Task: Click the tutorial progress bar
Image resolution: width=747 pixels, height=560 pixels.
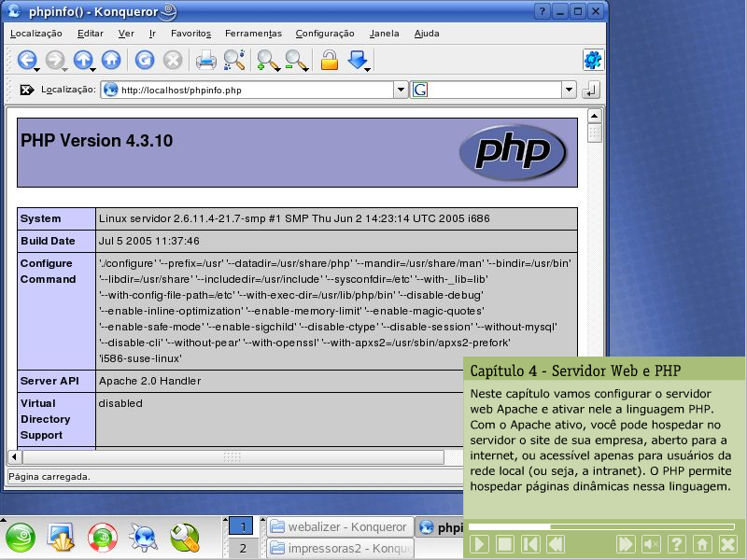Action: click(x=603, y=526)
